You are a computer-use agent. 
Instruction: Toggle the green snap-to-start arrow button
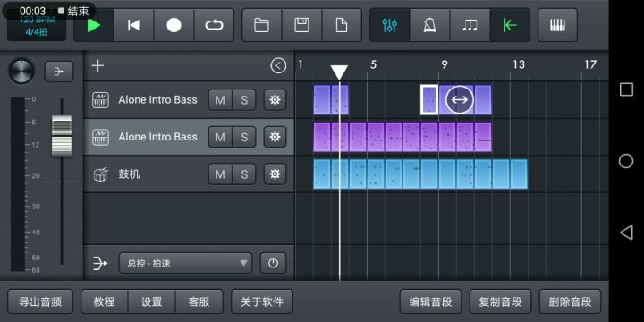click(x=510, y=25)
